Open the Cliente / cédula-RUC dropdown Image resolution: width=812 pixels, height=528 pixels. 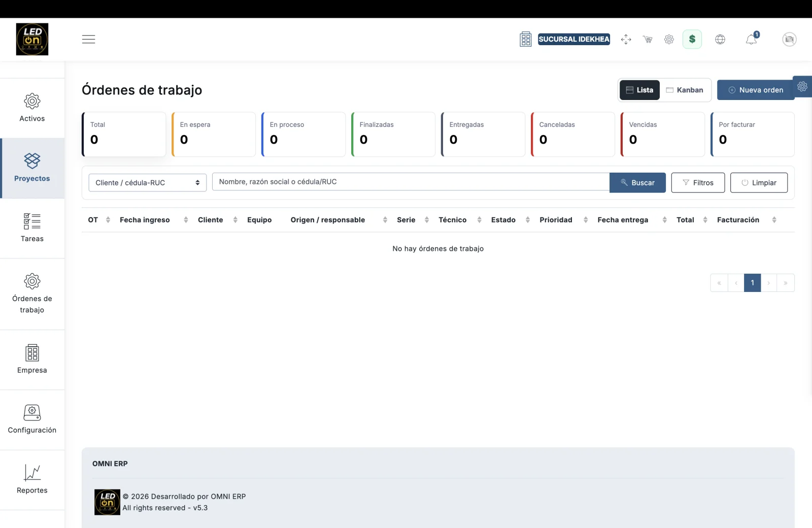point(148,183)
